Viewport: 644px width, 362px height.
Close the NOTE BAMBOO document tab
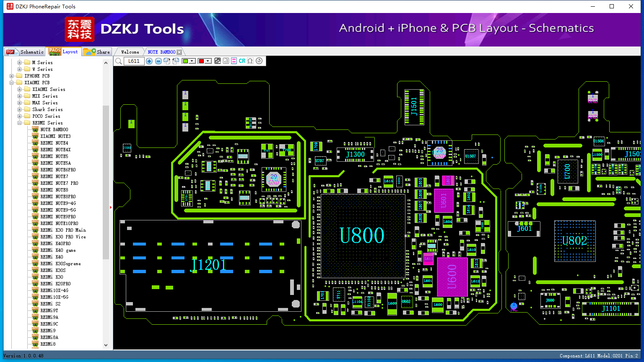coord(179,52)
